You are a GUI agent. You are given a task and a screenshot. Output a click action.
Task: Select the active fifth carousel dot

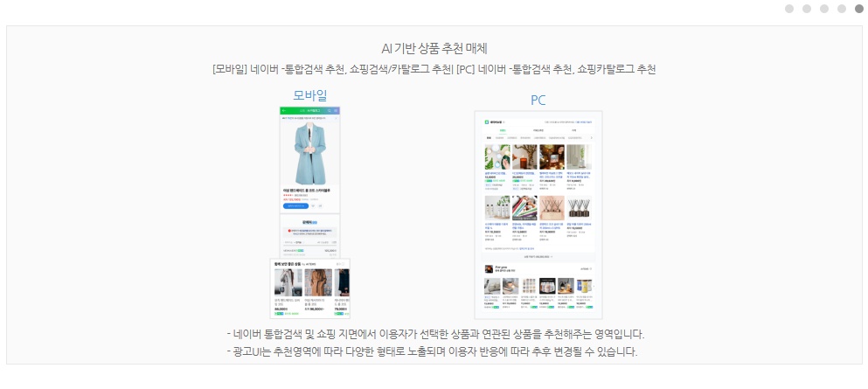pyautogui.click(x=859, y=8)
